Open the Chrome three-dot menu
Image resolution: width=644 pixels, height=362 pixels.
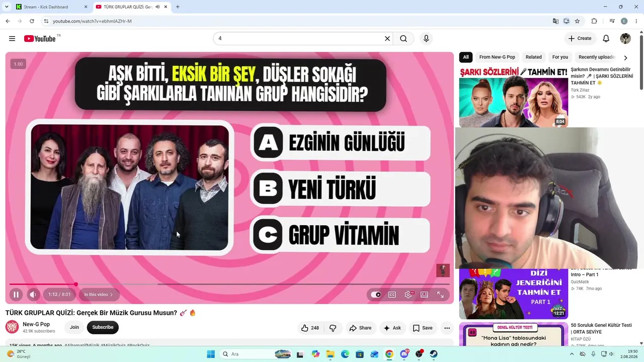tap(636, 21)
